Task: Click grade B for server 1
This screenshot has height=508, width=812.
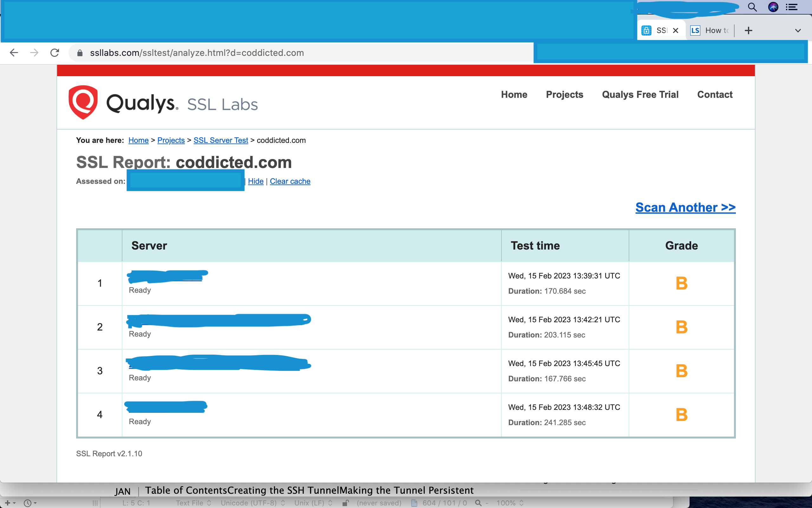Action: coord(681,283)
